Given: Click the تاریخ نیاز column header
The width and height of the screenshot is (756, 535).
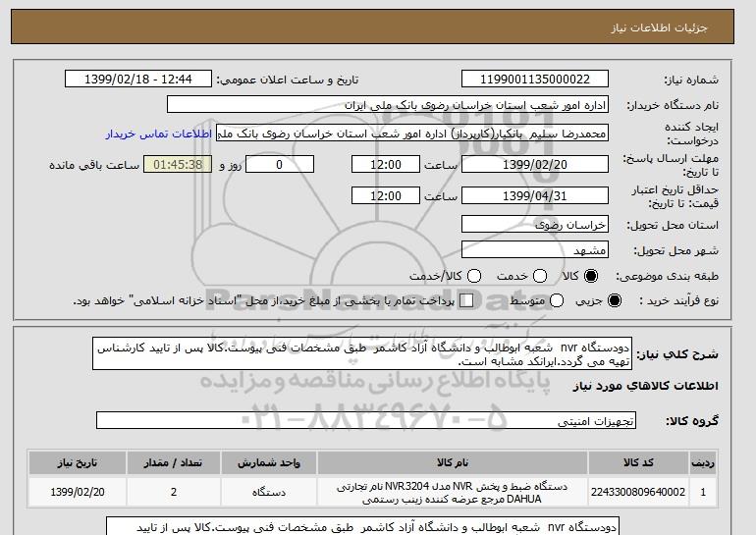Looking at the screenshot, I should click(x=78, y=462).
